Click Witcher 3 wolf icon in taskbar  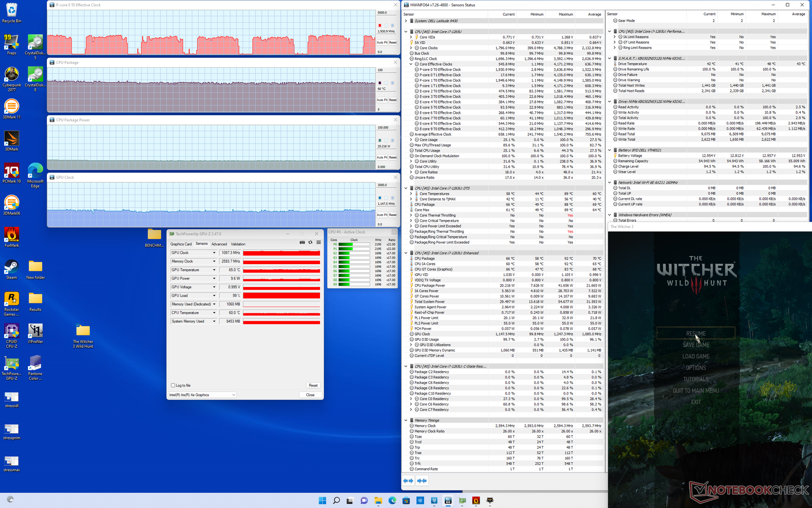click(490, 500)
